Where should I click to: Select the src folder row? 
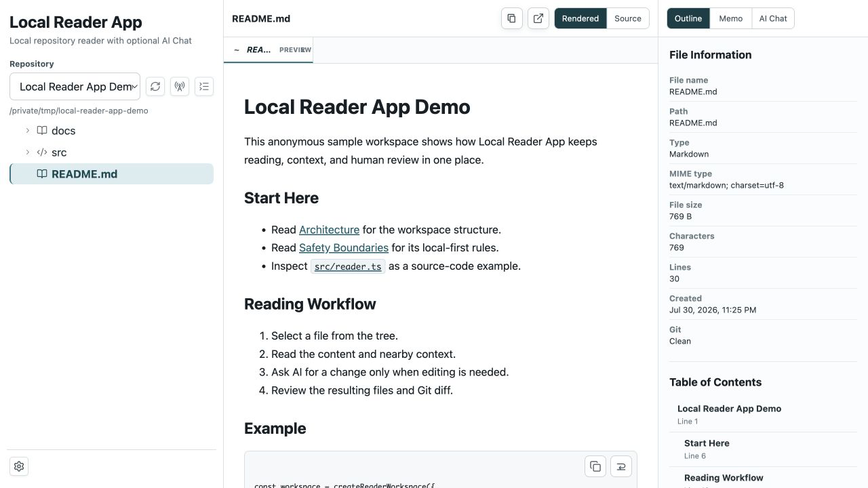pos(112,152)
